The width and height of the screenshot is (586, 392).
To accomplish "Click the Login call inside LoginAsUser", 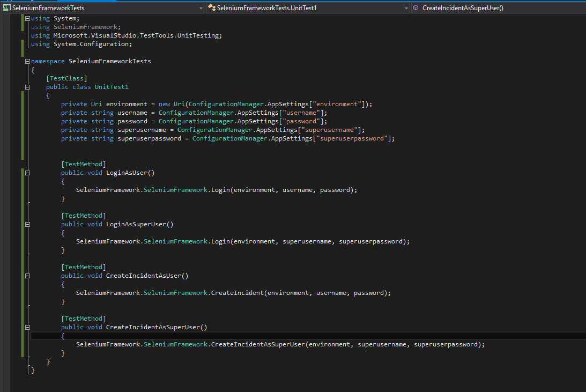I will [x=220, y=190].
